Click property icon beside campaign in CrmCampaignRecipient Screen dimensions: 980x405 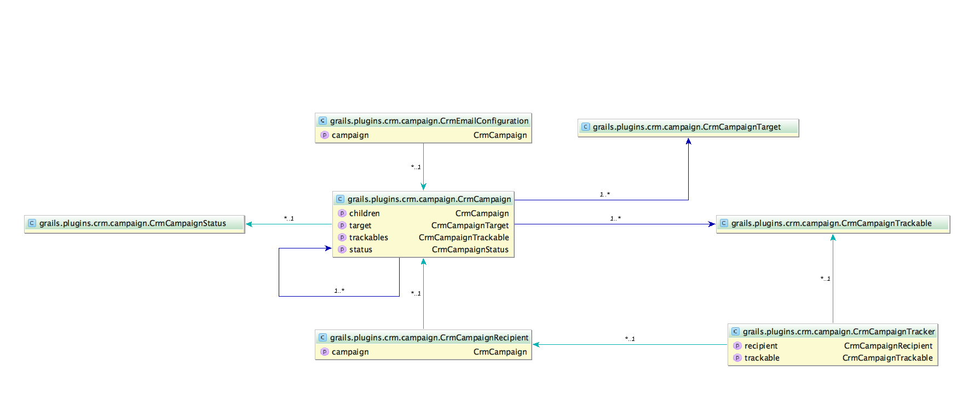coord(324,352)
